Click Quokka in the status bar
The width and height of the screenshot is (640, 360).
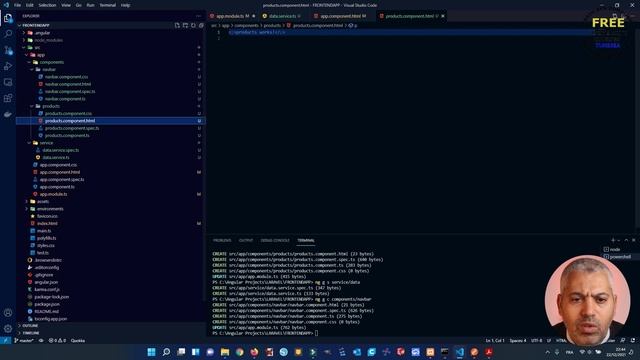click(x=78, y=340)
